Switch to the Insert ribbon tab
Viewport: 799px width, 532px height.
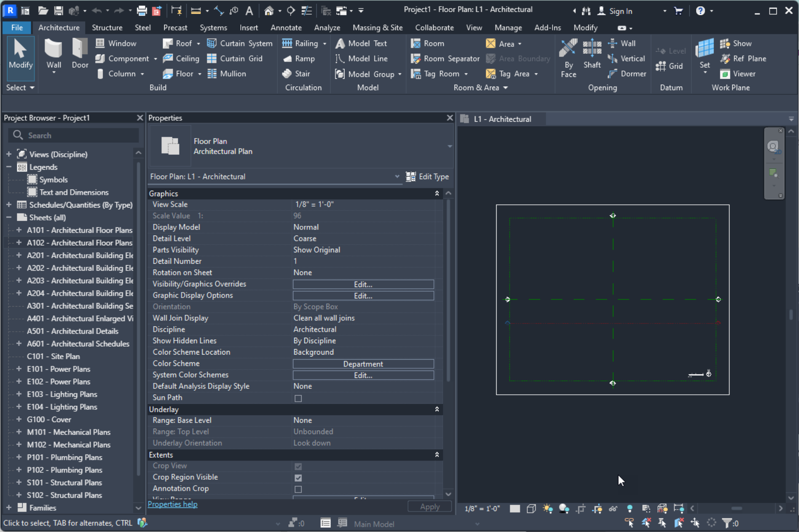249,27
